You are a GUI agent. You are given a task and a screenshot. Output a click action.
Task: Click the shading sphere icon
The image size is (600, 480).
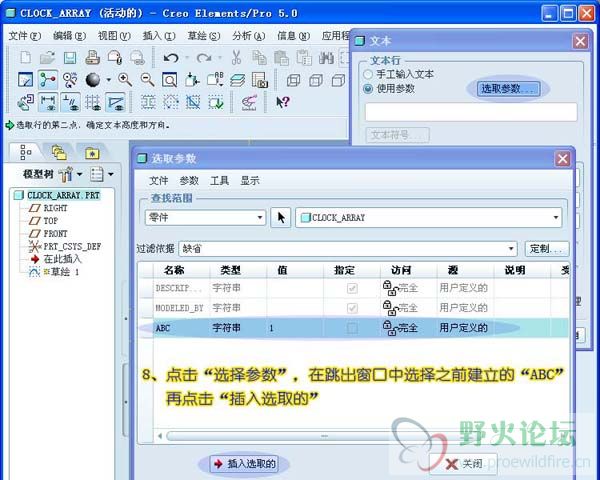(x=93, y=80)
